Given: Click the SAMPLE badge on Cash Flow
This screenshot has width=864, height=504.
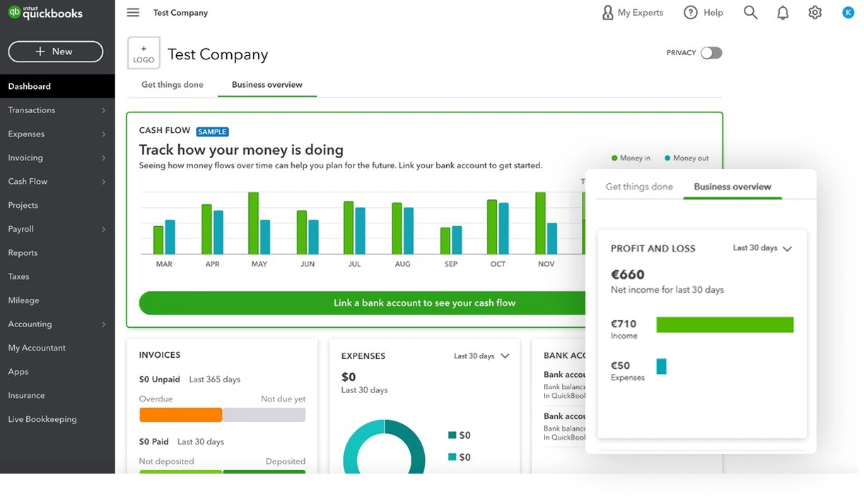Looking at the screenshot, I should click(212, 131).
